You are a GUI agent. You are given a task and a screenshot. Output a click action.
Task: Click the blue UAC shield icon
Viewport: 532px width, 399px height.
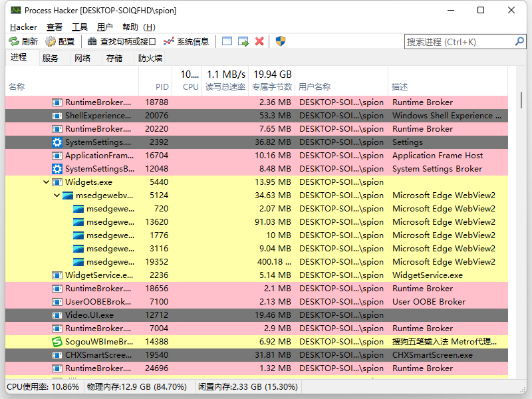(280, 41)
